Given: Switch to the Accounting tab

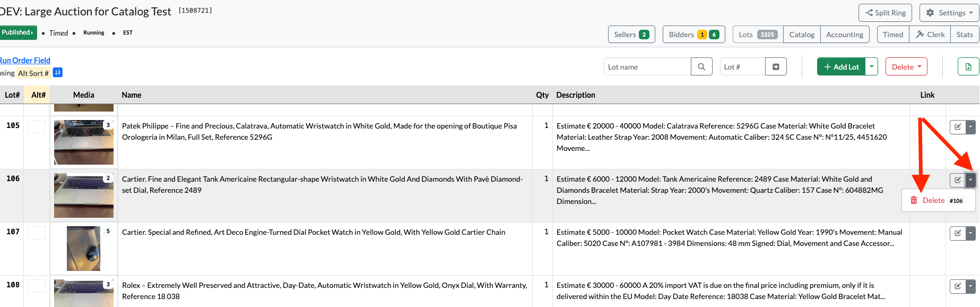Looking at the screenshot, I should pyautogui.click(x=845, y=35).
